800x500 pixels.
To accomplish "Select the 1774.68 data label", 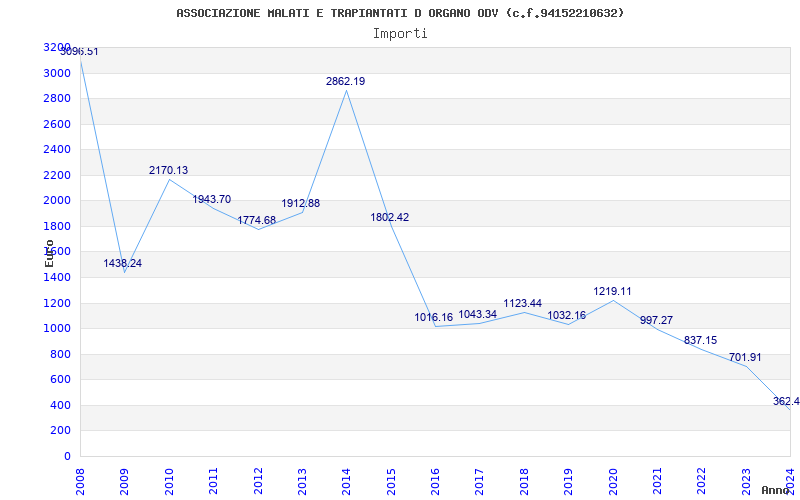I will [256, 220].
